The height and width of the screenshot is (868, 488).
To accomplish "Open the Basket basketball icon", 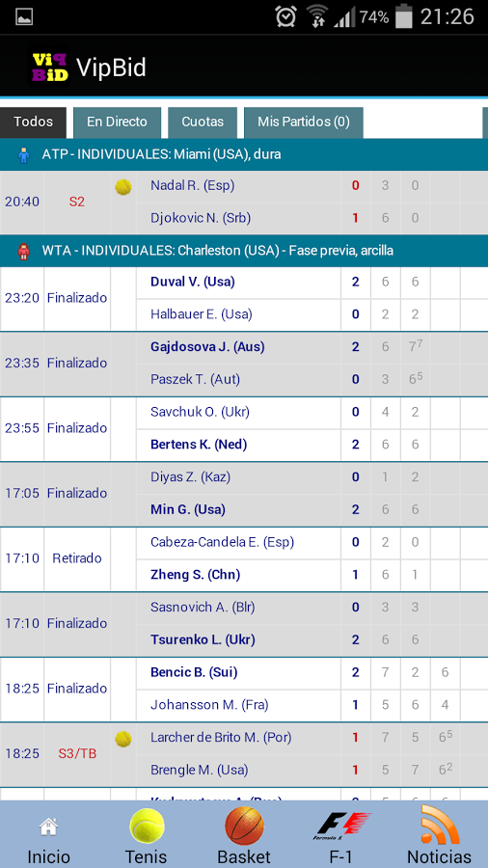I will (x=244, y=826).
